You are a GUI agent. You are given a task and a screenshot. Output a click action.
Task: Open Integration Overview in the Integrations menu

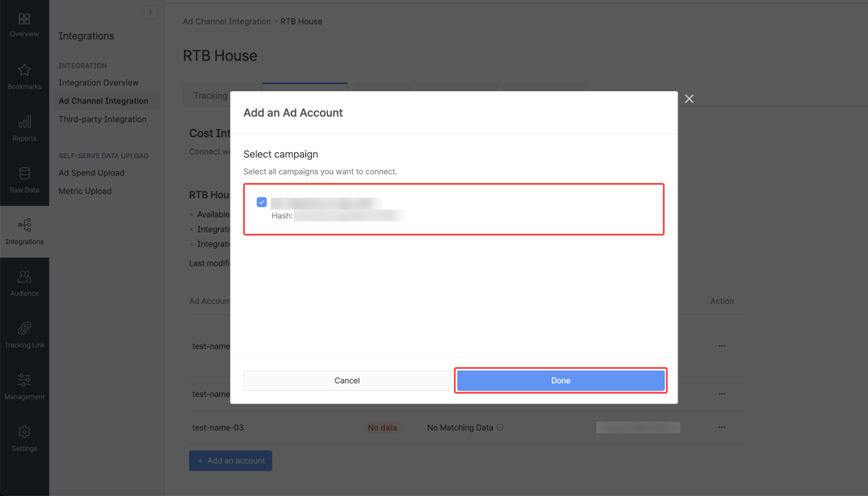coord(99,82)
